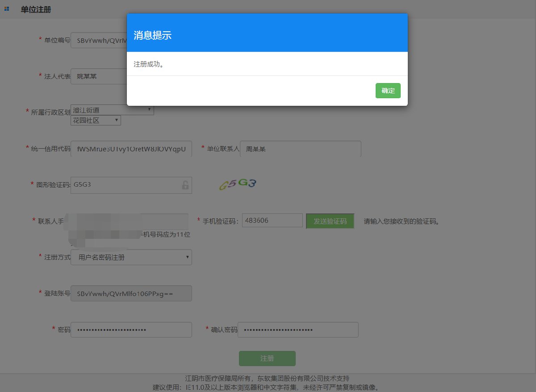Click into the 单位联系人 field
The height and width of the screenshot is (392, 536).
pos(300,149)
